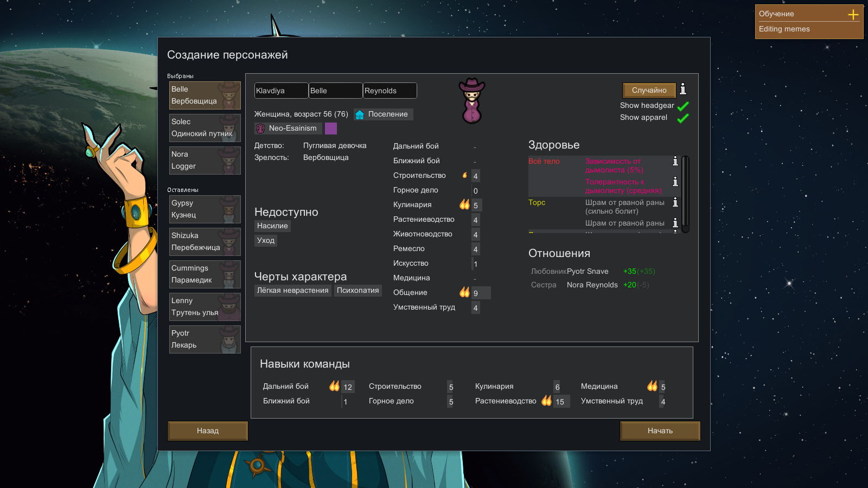Open the Обучение tutorial entry
The width and height of the screenshot is (868, 488).
click(x=776, y=14)
